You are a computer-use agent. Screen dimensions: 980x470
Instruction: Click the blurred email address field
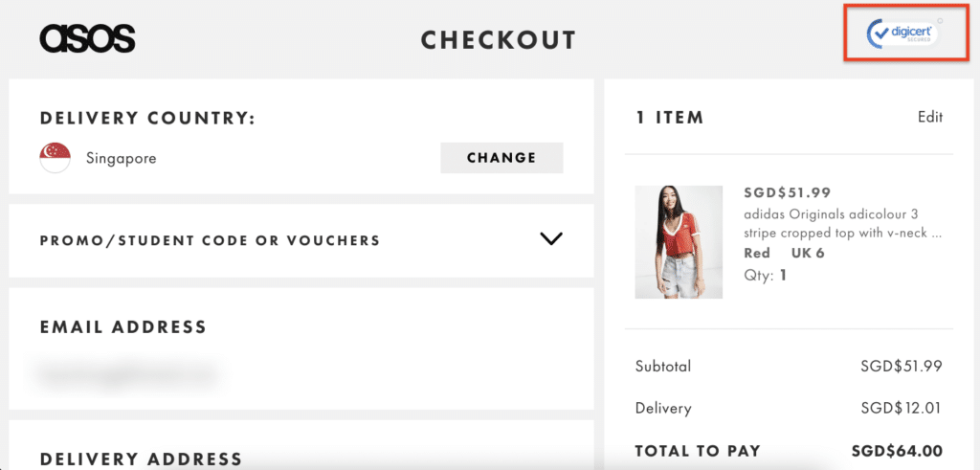click(x=129, y=374)
